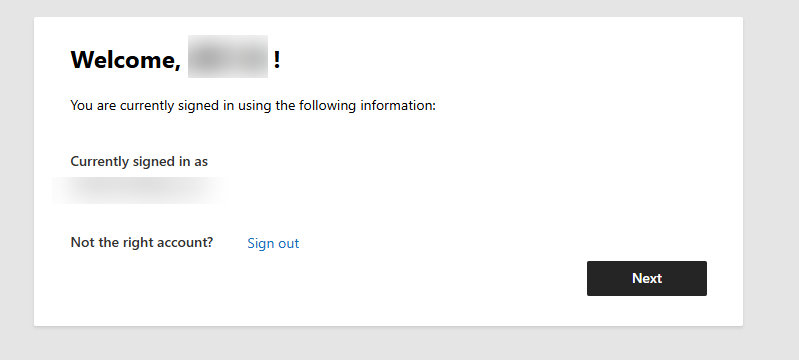The image size is (799, 360).
Task: Click the blurred account field under the label
Action: point(141,190)
